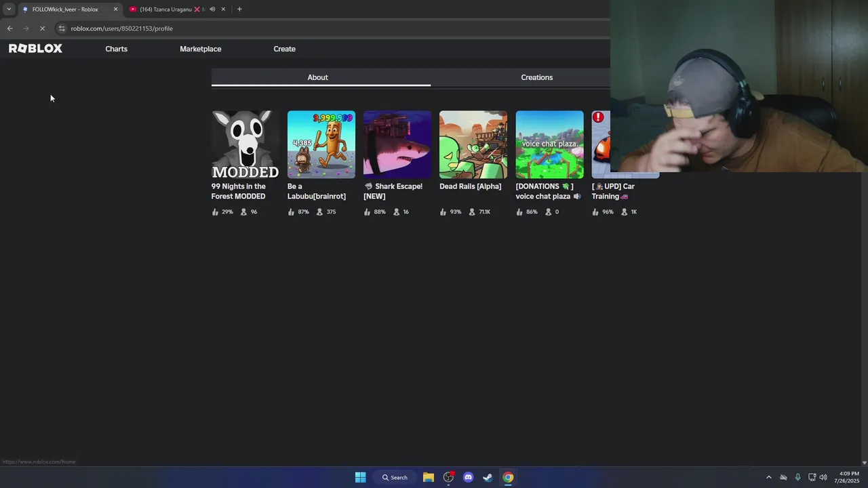Click the 86% like rating icon
Screen dimensions: 868x488
[x=519, y=212]
